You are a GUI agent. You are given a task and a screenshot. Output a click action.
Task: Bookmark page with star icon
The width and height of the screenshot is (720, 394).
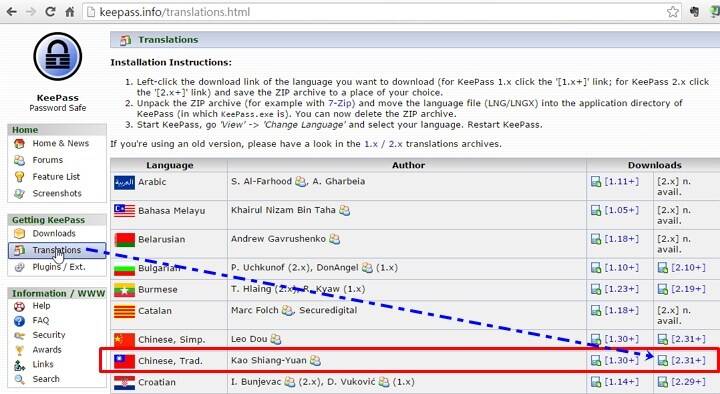[x=673, y=11]
